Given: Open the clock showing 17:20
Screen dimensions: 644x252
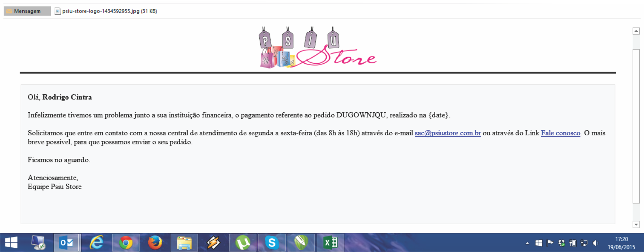Looking at the screenshot, I should click(x=621, y=243).
